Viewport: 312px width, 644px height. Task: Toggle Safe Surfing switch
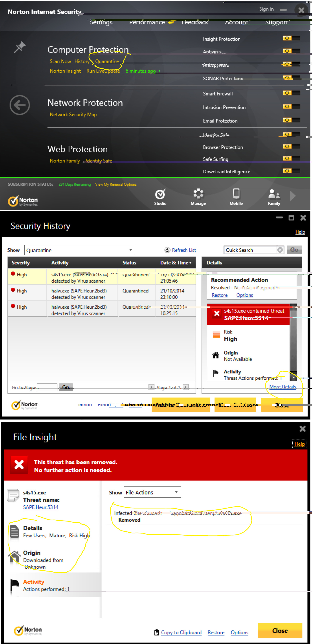tap(291, 158)
